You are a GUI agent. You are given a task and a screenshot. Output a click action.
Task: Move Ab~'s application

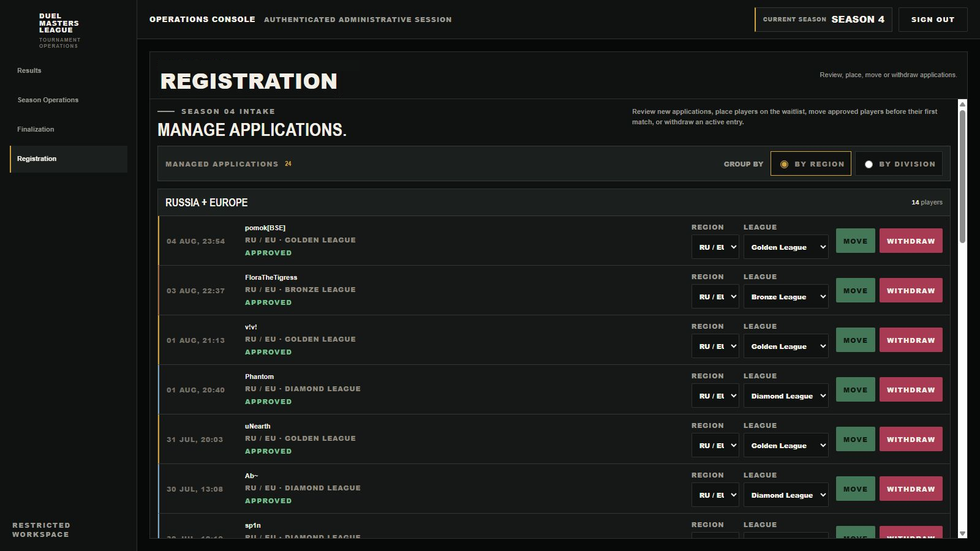[855, 489]
